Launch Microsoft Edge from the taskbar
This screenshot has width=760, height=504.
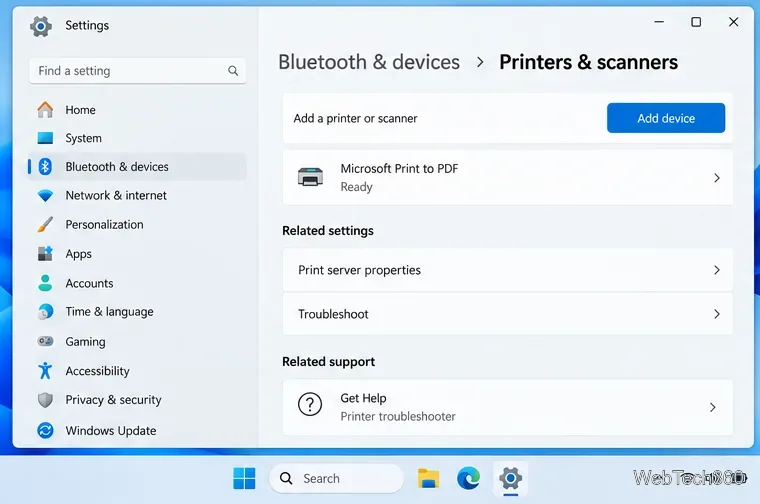pos(468,478)
